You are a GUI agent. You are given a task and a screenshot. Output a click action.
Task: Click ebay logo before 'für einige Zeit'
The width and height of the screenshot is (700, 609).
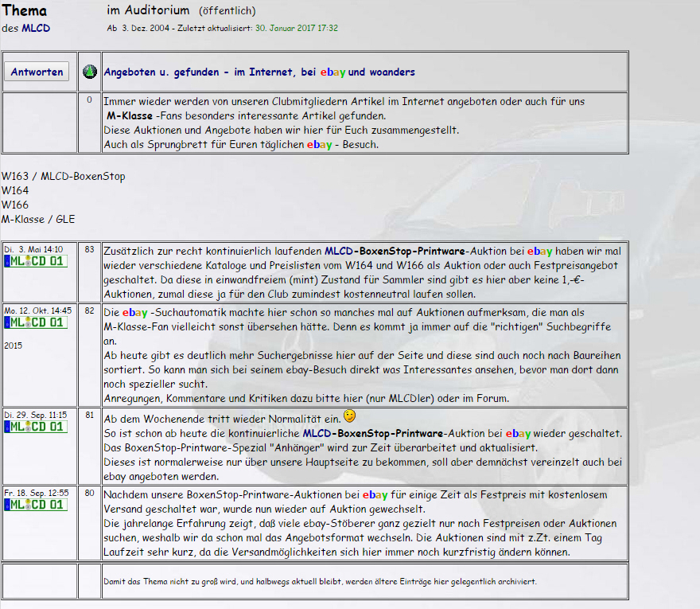pos(375,495)
